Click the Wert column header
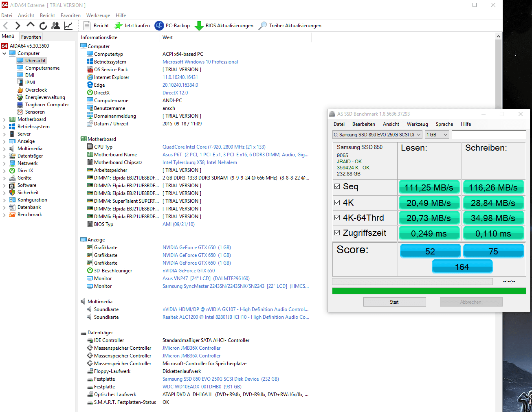Screen dimensions: 532x412 tap(235, 37)
